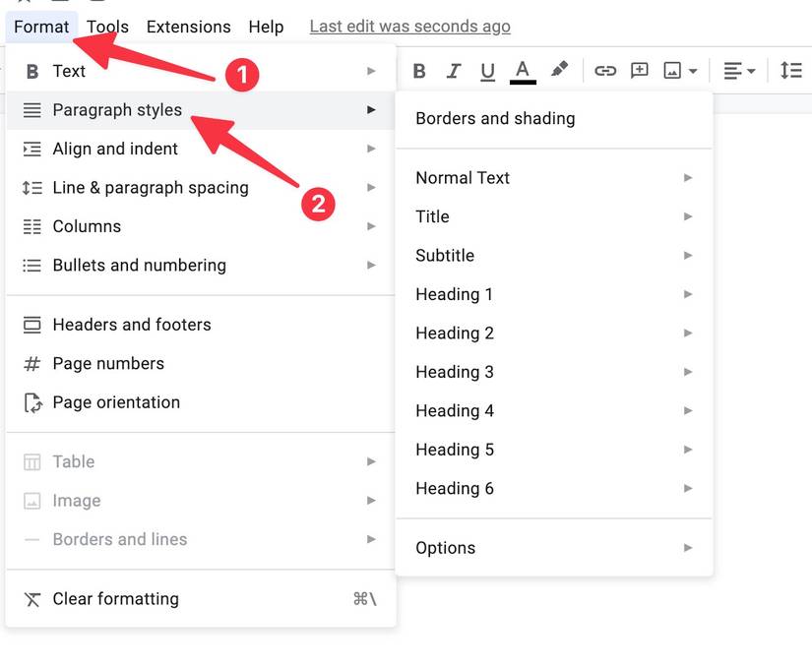Toggle italic formatting in toolbar
812x667 pixels.
[x=454, y=71]
